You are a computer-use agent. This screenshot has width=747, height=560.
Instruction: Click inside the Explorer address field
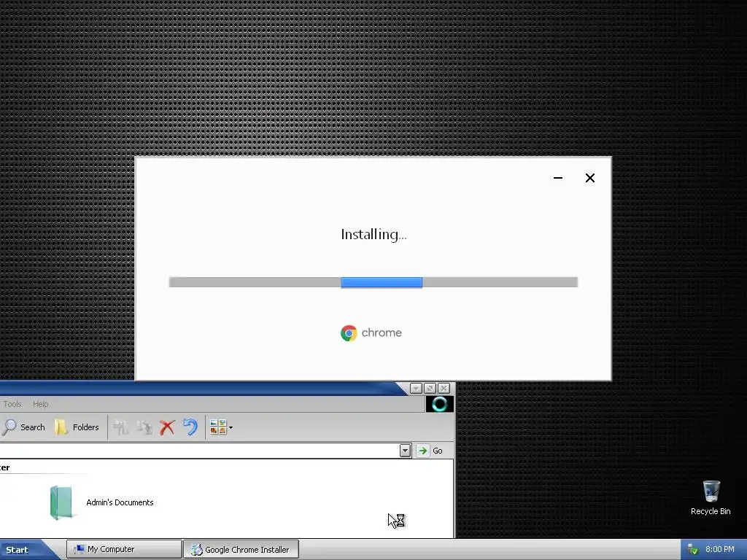pos(199,451)
